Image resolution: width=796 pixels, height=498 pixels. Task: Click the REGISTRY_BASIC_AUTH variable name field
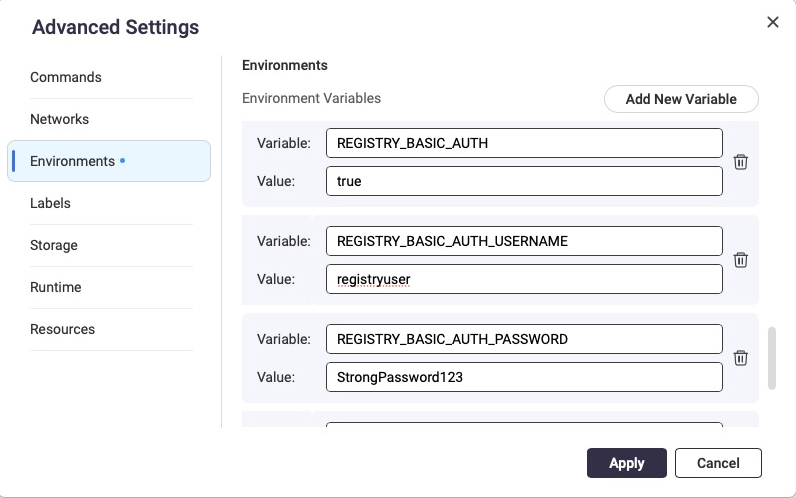click(x=524, y=143)
